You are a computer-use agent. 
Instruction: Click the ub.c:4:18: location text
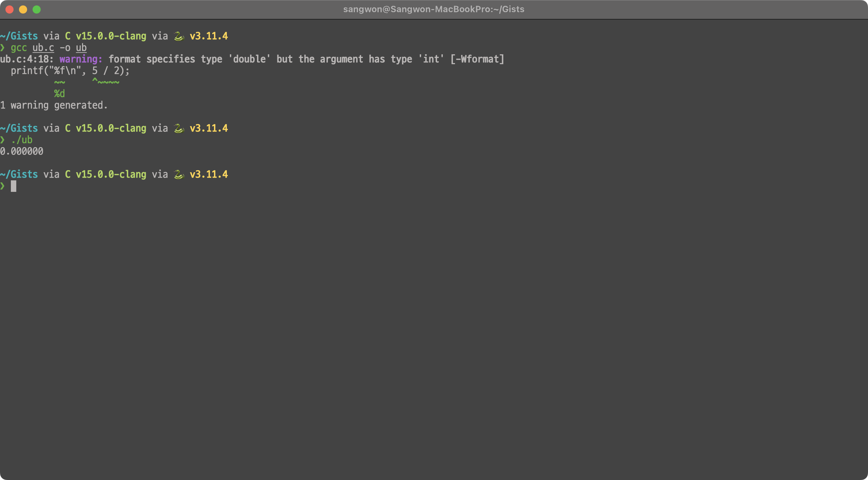27,59
